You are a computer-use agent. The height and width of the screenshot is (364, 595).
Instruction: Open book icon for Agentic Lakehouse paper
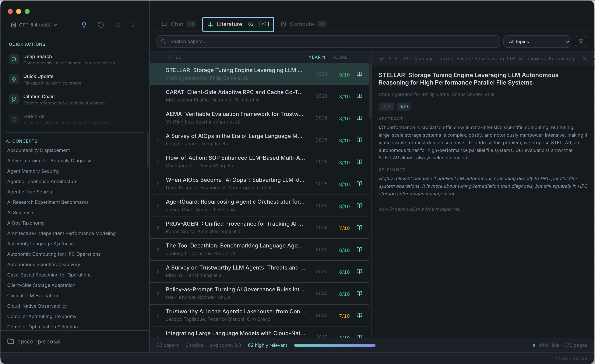359,315
